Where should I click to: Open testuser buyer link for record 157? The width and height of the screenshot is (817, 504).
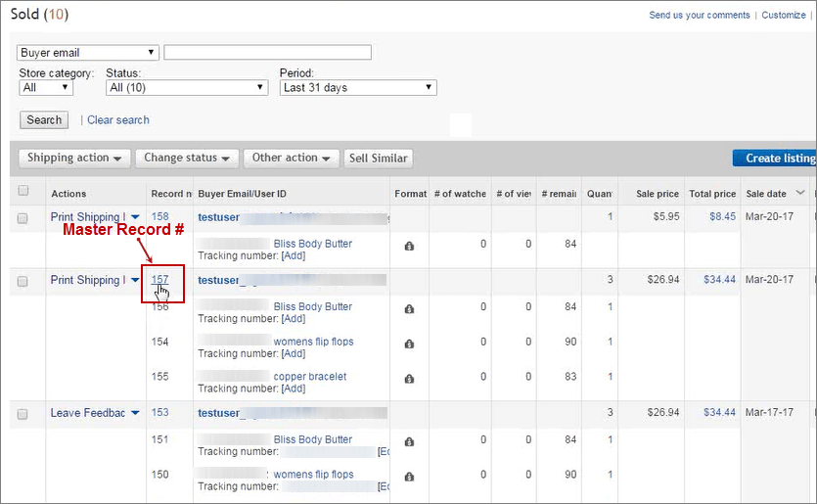219,281
